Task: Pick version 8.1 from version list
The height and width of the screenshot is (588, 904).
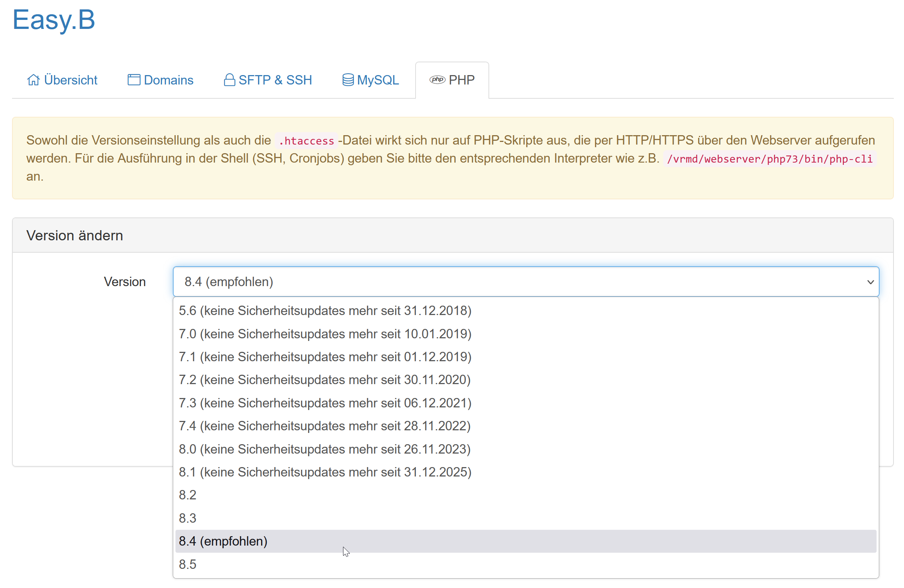Action: (x=325, y=472)
